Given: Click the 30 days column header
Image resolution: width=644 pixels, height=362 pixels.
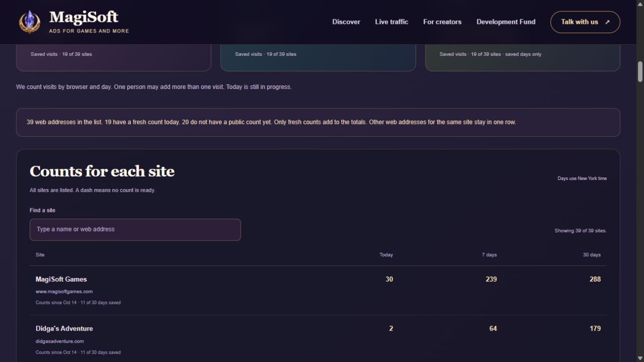Looking at the screenshot, I should click(592, 255).
